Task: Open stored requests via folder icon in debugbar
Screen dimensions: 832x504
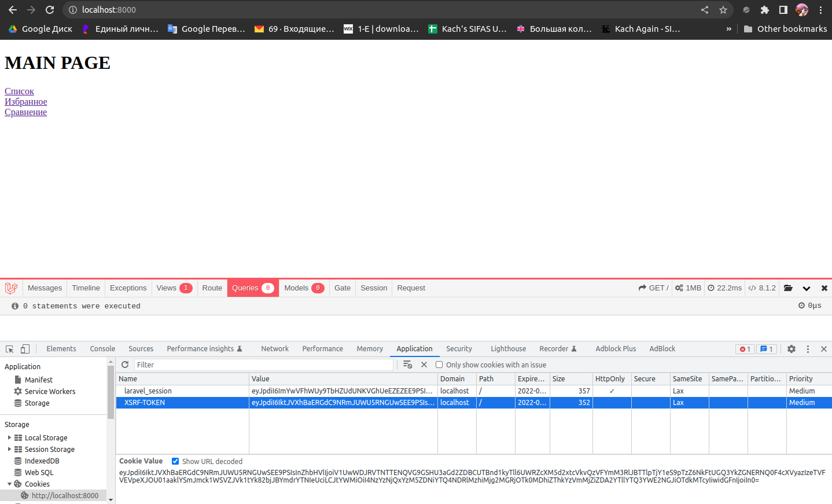Action: point(788,288)
